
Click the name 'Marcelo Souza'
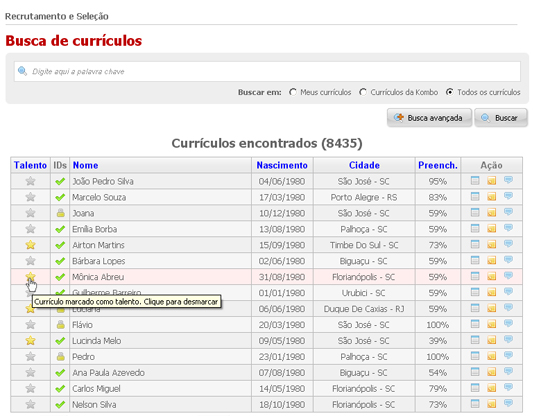coord(99,197)
